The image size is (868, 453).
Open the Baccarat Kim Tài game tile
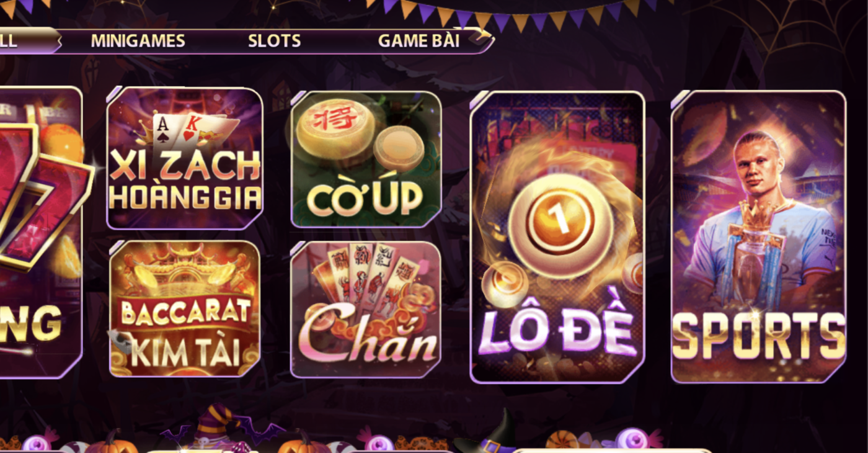pyautogui.click(x=185, y=309)
